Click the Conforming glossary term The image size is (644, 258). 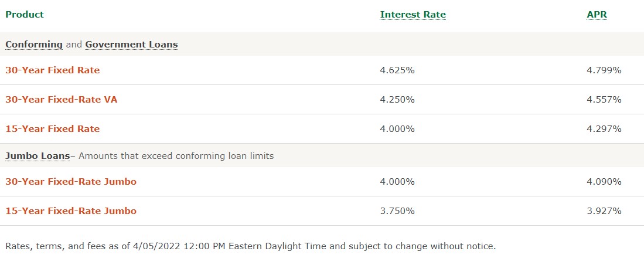click(33, 45)
